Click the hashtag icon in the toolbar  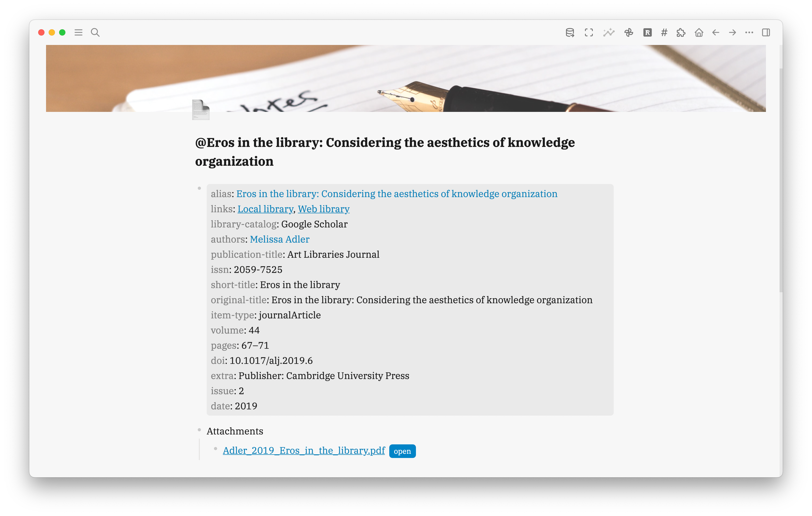(664, 33)
